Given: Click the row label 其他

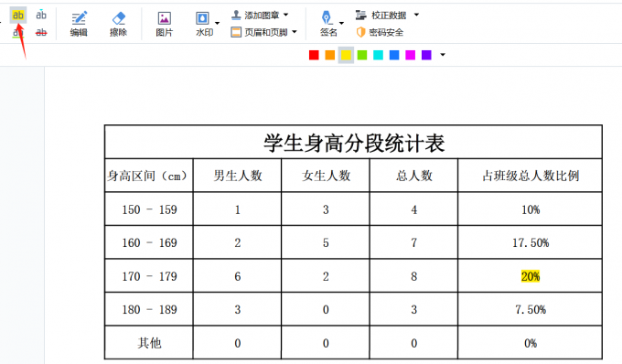Looking at the screenshot, I should tap(149, 343).
